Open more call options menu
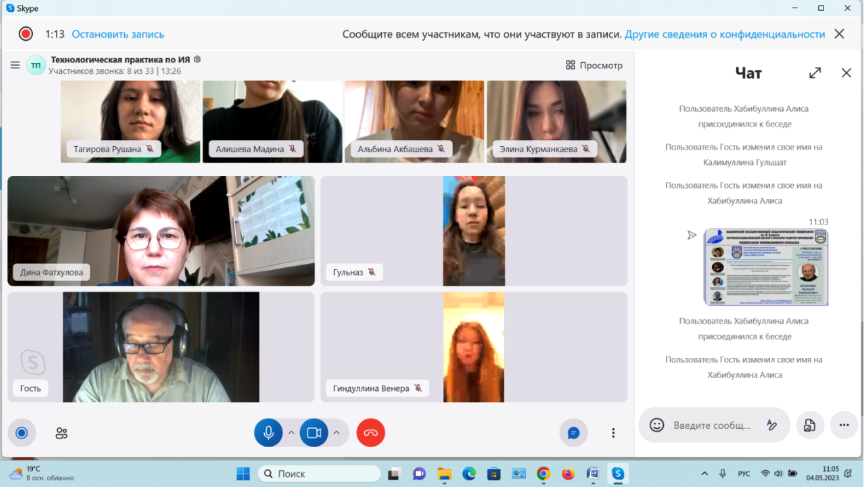The height and width of the screenshot is (487, 868). (x=614, y=433)
